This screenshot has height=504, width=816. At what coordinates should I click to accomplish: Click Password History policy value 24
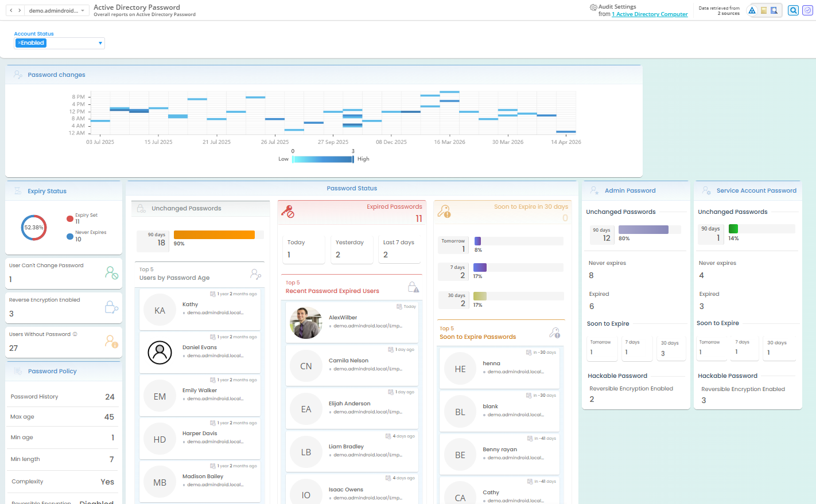point(110,397)
